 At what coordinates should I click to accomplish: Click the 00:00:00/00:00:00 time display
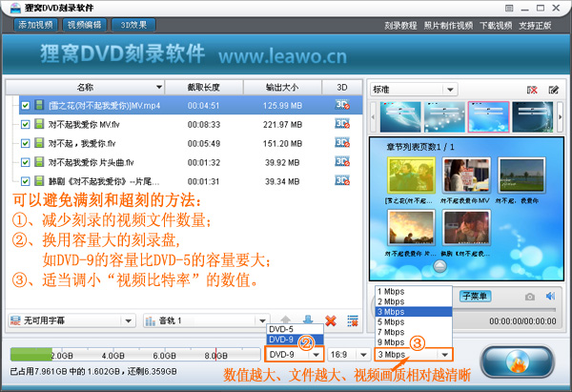[x=522, y=321]
